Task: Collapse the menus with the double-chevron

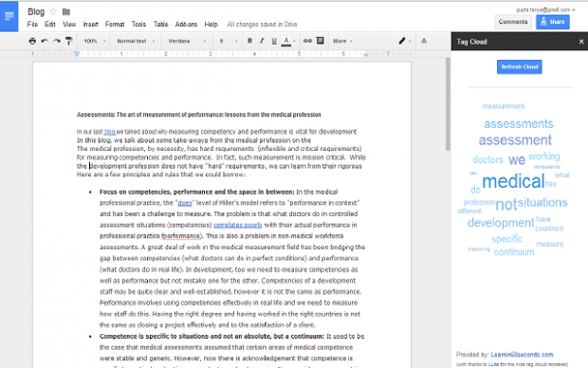Action: pos(424,41)
